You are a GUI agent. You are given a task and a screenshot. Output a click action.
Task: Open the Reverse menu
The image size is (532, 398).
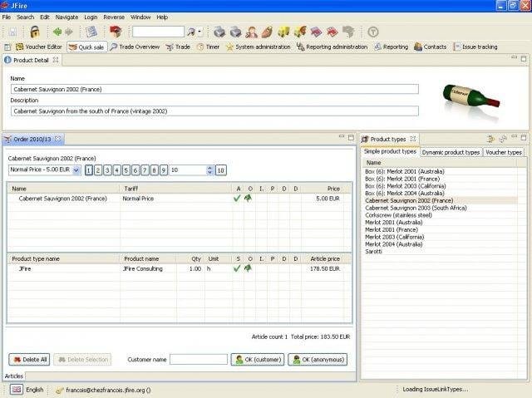114,17
